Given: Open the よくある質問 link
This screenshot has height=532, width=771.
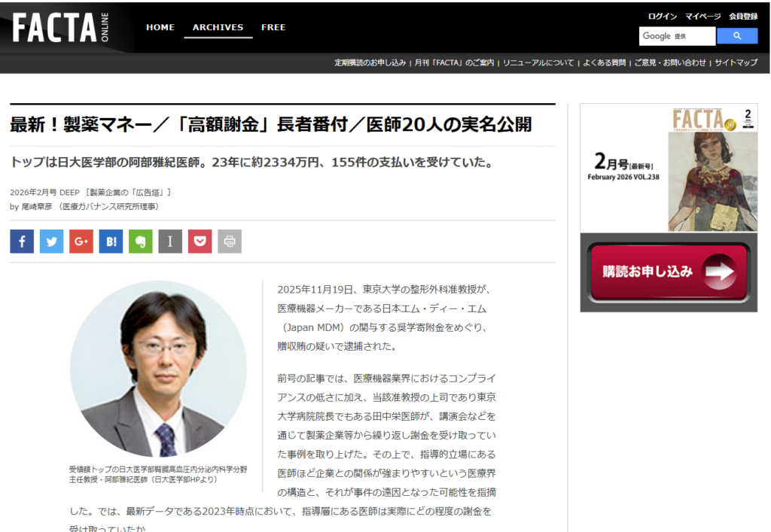Looking at the screenshot, I should click(x=604, y=62).
